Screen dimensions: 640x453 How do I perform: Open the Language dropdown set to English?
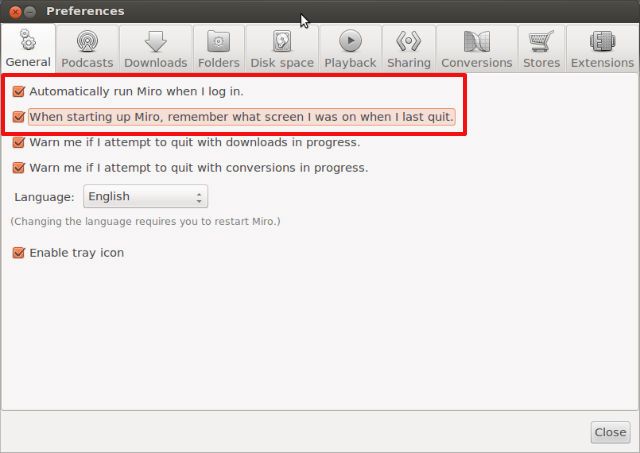tap(145, 196)
